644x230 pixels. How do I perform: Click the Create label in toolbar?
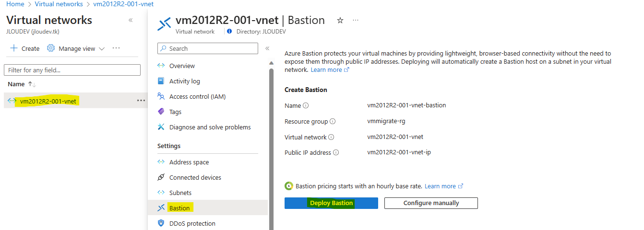tap(31, 49)
